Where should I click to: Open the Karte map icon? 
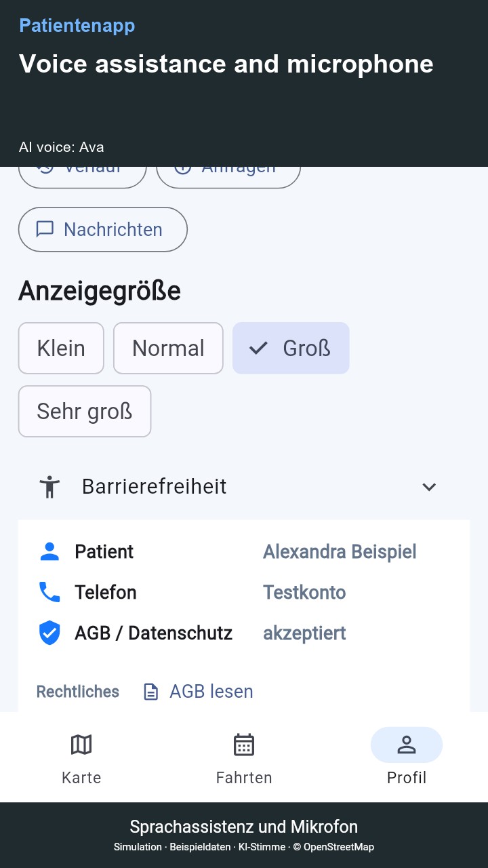[81, 745]
